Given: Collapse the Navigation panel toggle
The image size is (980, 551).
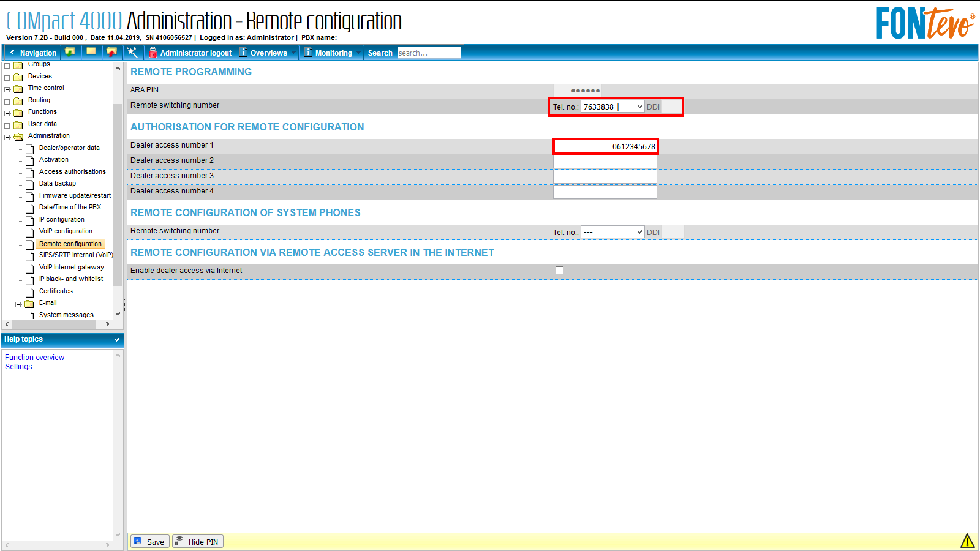Looking at the screenshot, I should (32, 53).
